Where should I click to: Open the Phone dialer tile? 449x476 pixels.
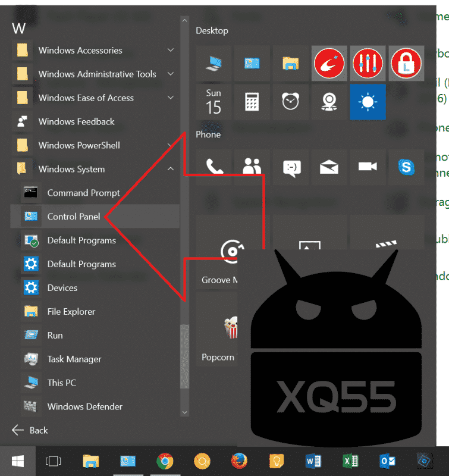click(x=213, y=167)
